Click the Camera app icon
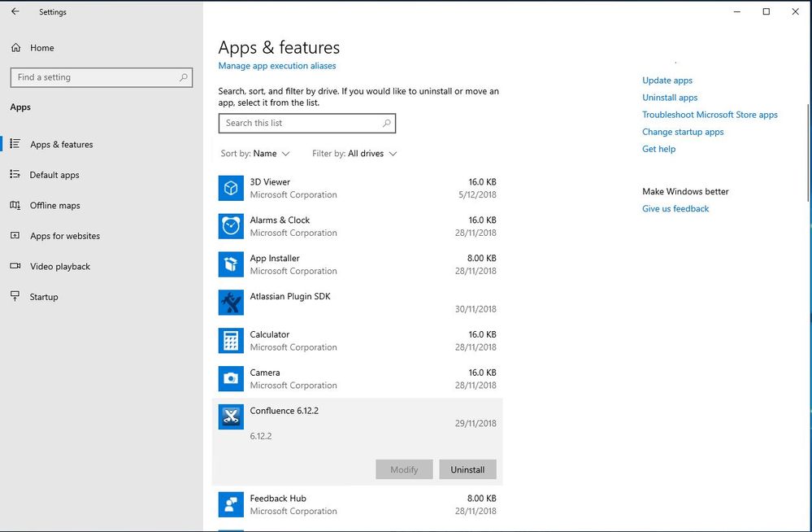Image resolution: width=812 pixels, height=532 pixels. [x=231, y=378]
